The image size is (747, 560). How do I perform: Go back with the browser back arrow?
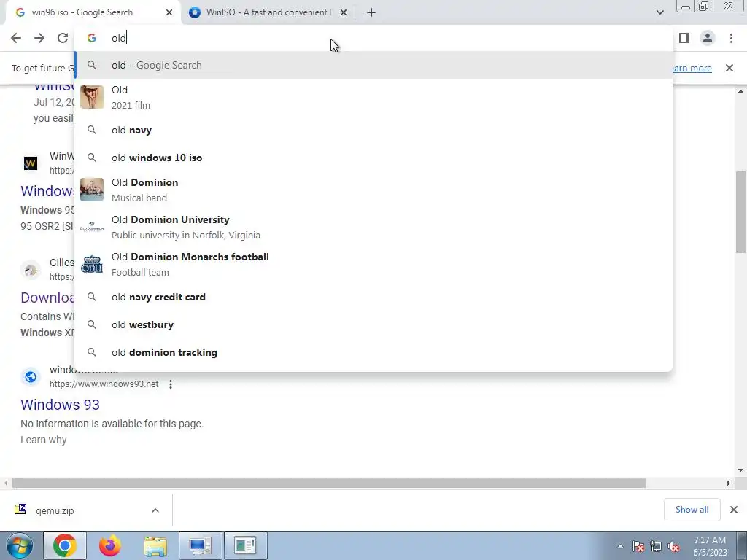tap(16, 38)
